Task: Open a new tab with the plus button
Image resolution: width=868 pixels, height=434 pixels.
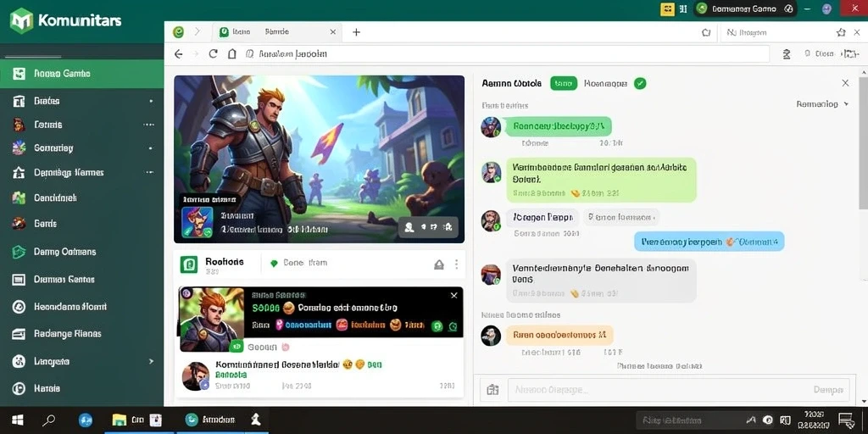Action: click(x=357, y=32)
